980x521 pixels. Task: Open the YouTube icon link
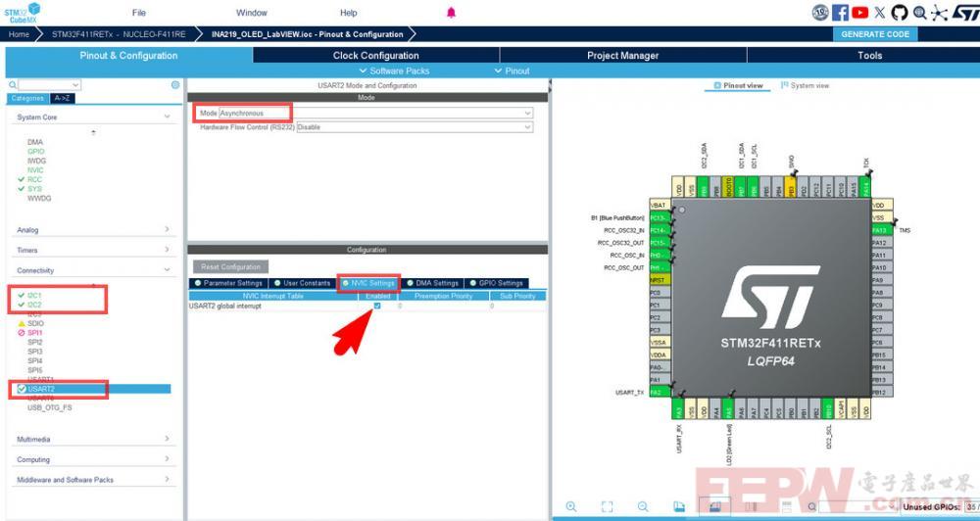pyautogui.click(x=860, y=13)
